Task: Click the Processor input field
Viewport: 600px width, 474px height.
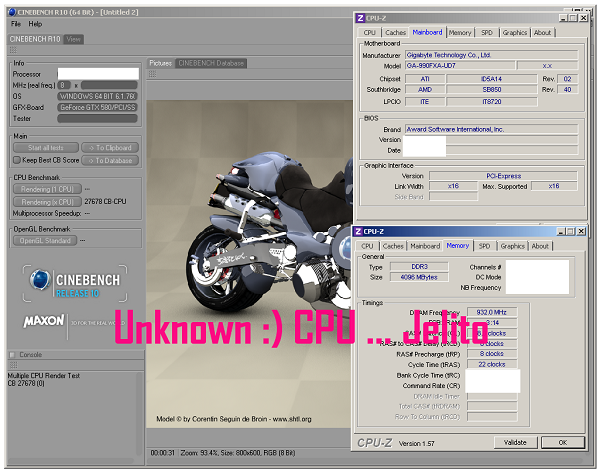Action: coord(98,74)
